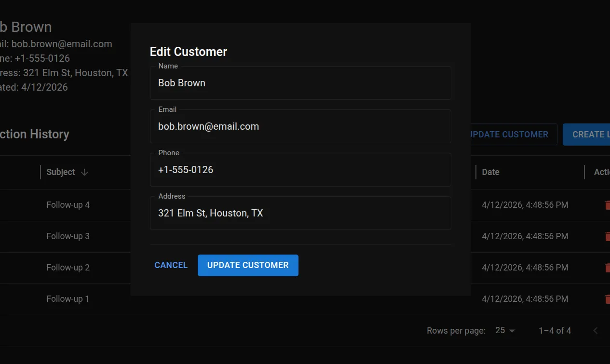Select the Follow-up 1 table row
The height and width of the screenshot is (364, 610).
point(68,299)
